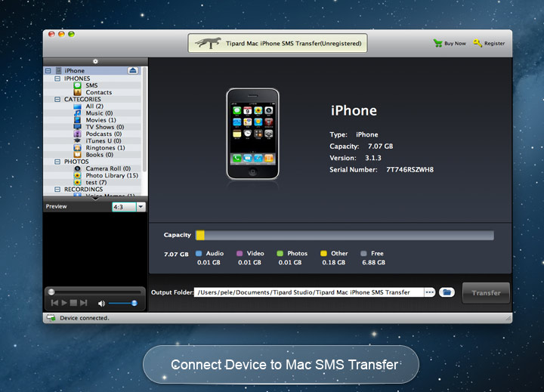Click the gray Free legend swatch
This screenshot has height=392, width=544.
[363, 253]
